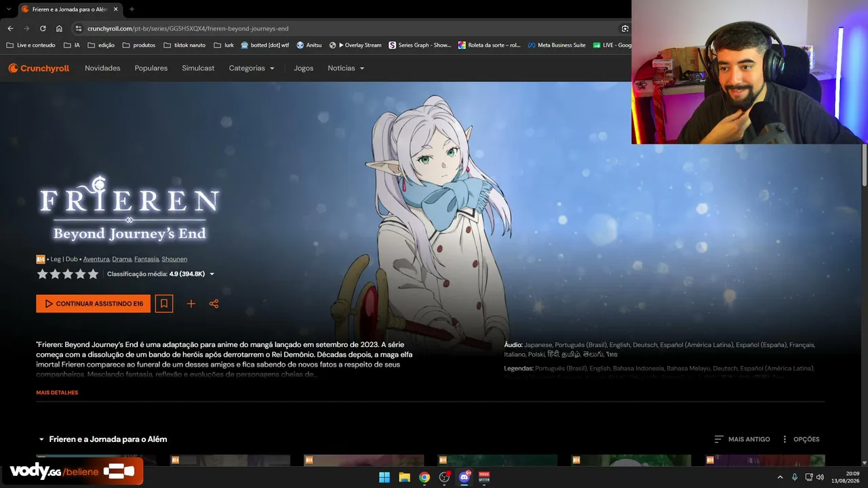
Task: Share the Frieren series
Action: [x=214, y=304]
